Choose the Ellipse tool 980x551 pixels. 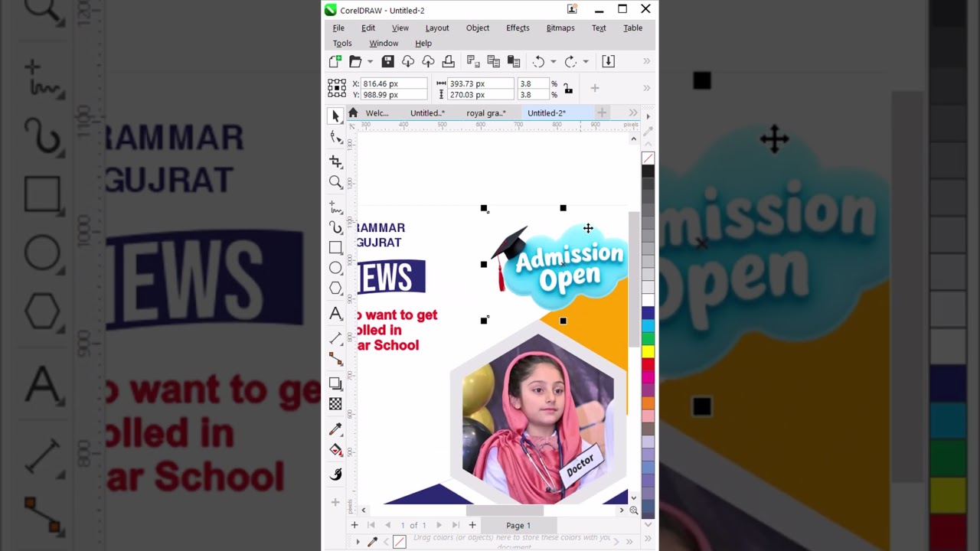tap(335, 268)
